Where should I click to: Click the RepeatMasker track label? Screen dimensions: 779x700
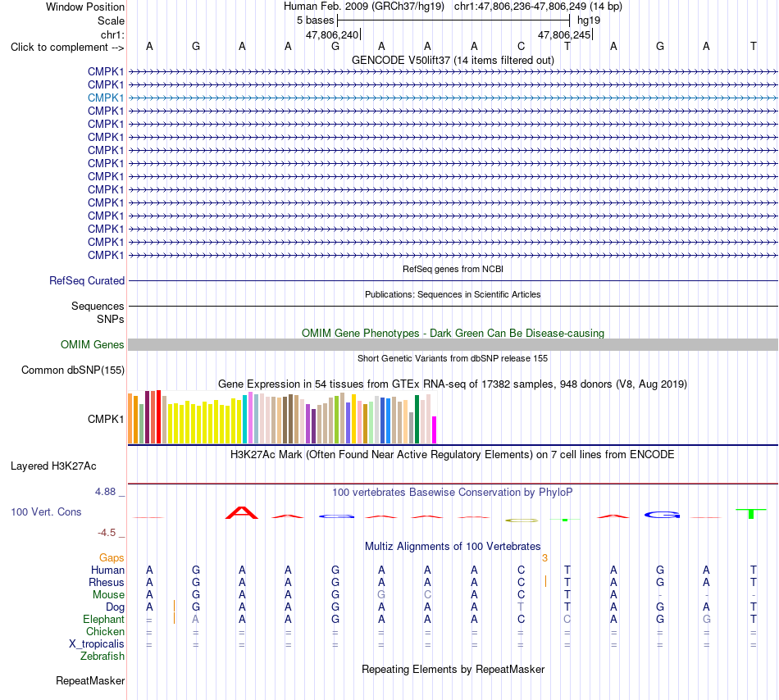click(90, 680)
